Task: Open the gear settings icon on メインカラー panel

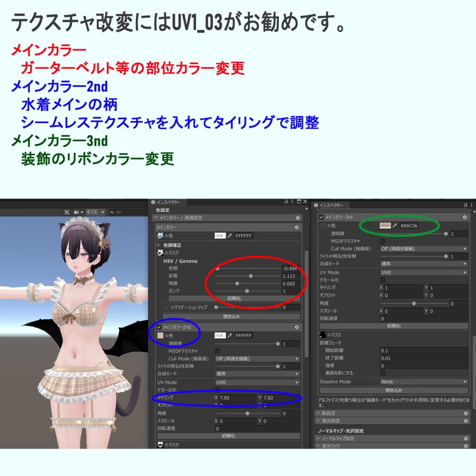Action: [297, 227]
